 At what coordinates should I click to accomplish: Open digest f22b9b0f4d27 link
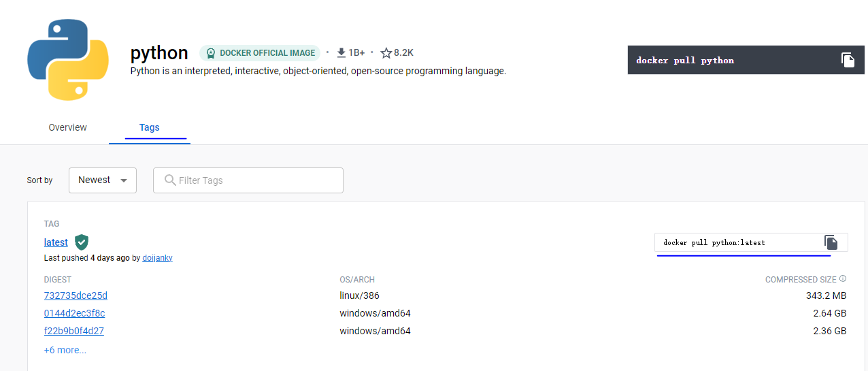click(74, 331)
